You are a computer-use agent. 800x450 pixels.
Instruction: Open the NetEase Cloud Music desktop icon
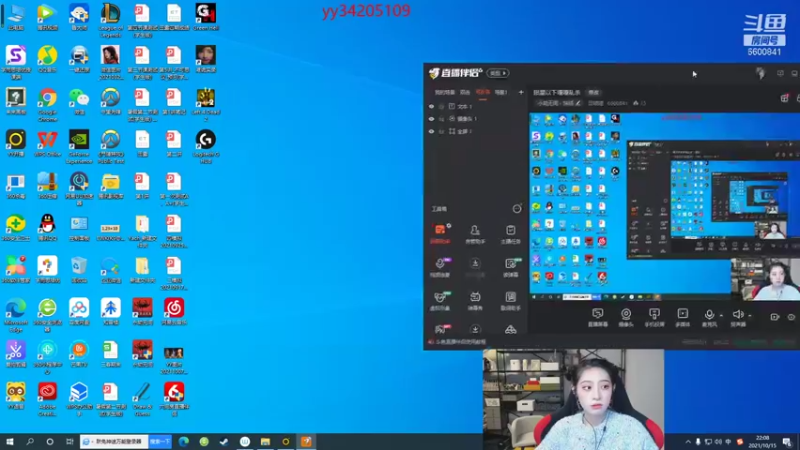174,312
